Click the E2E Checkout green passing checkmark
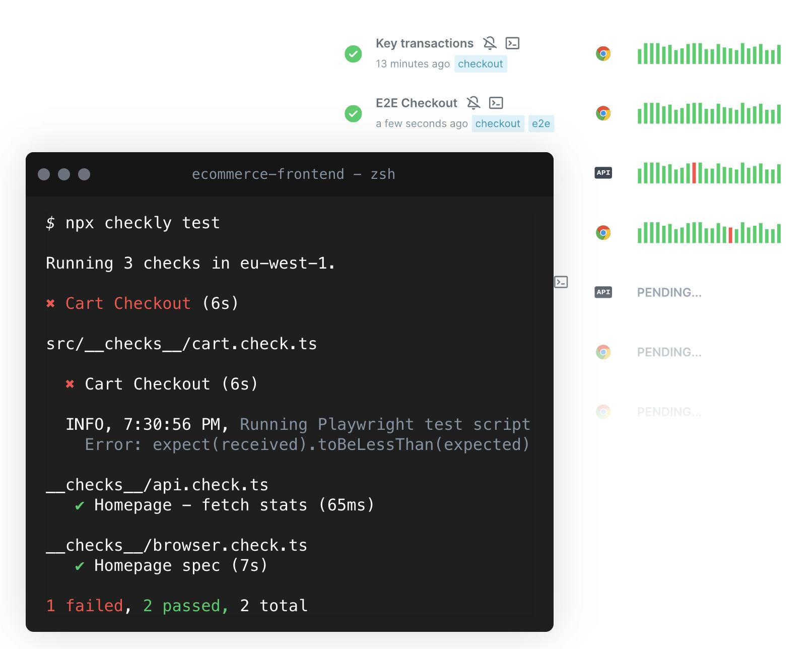The height and width of the screenshot is (649, 812). [353, 113]
